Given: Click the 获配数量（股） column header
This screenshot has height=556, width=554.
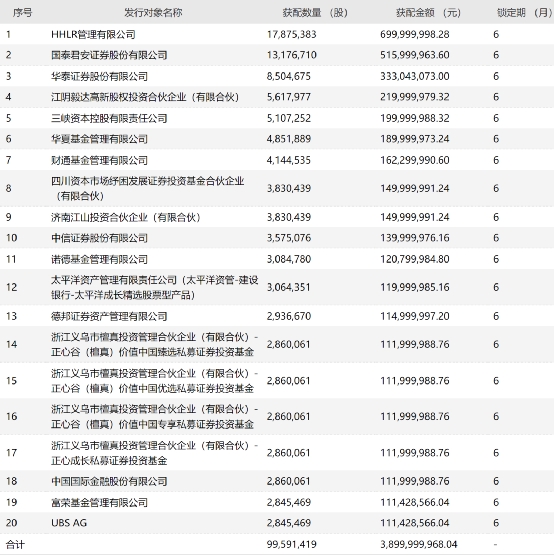Looking at the screenshot, I should [x=315, y=13].
